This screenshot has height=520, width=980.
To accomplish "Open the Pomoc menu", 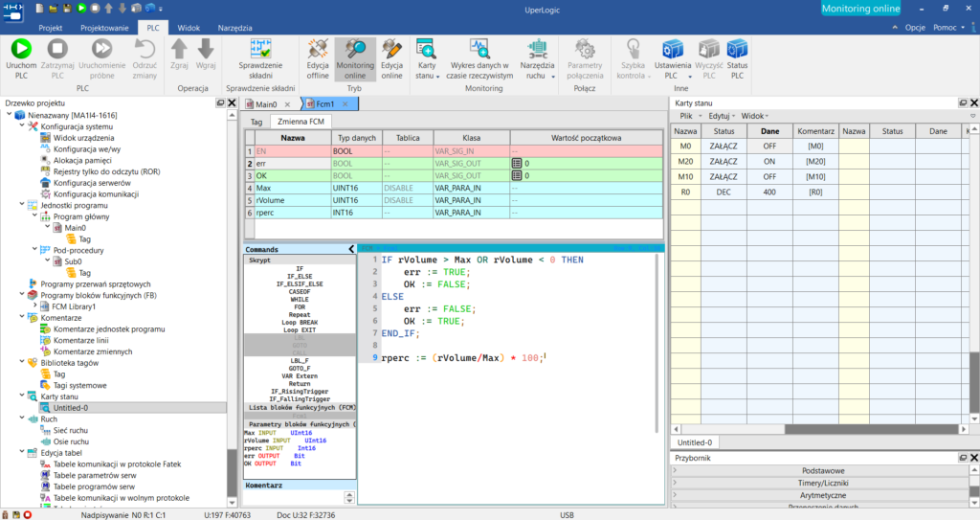I will 945,28.
